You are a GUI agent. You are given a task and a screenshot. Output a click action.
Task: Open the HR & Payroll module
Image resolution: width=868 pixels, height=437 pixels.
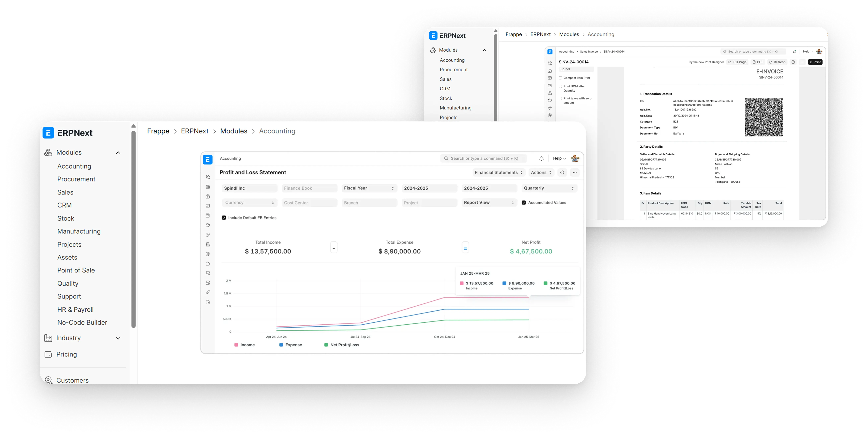click(x=75, y=310)
